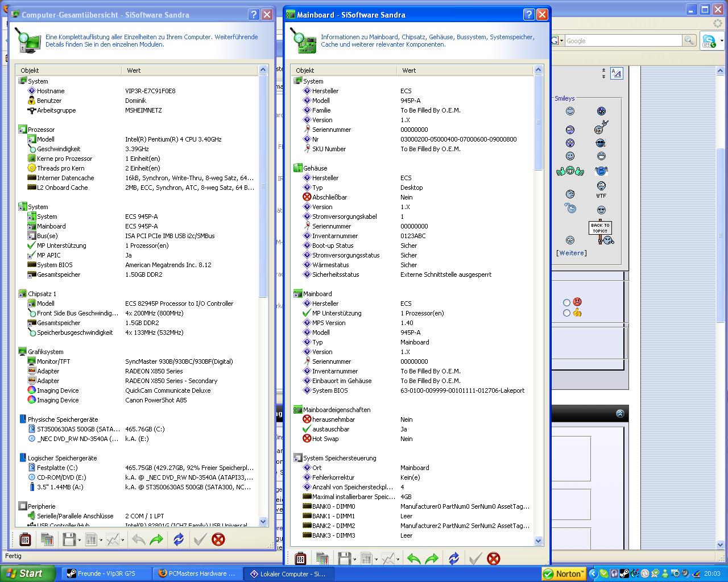728x582 pixels.
Task: Click the Start button
Action: point(27,573)
